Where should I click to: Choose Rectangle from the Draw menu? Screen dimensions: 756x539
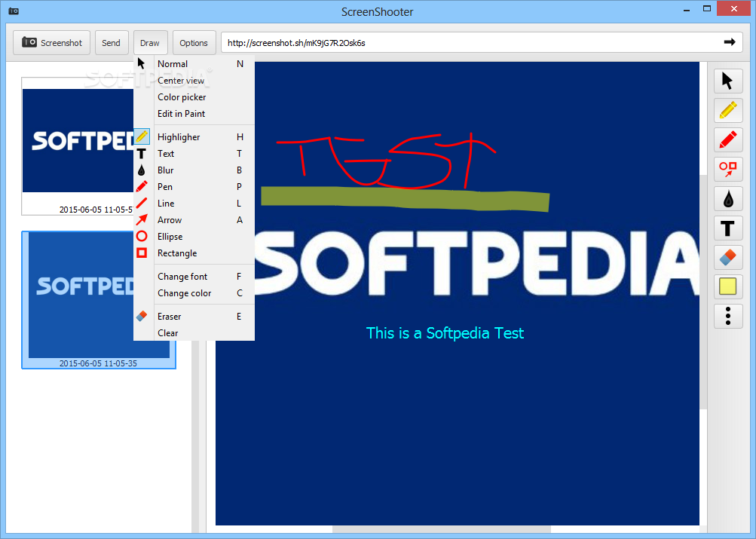pyautogui.click(x=194, y=253)
